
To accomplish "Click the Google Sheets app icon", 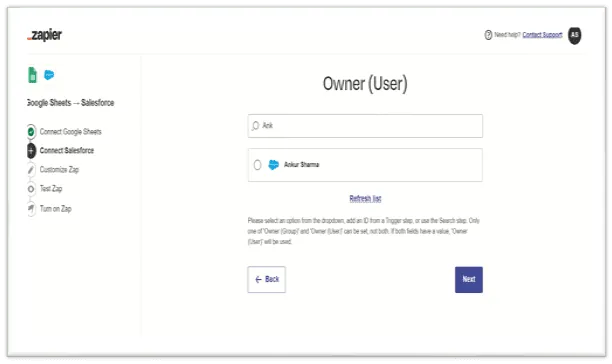I will 32,75.
